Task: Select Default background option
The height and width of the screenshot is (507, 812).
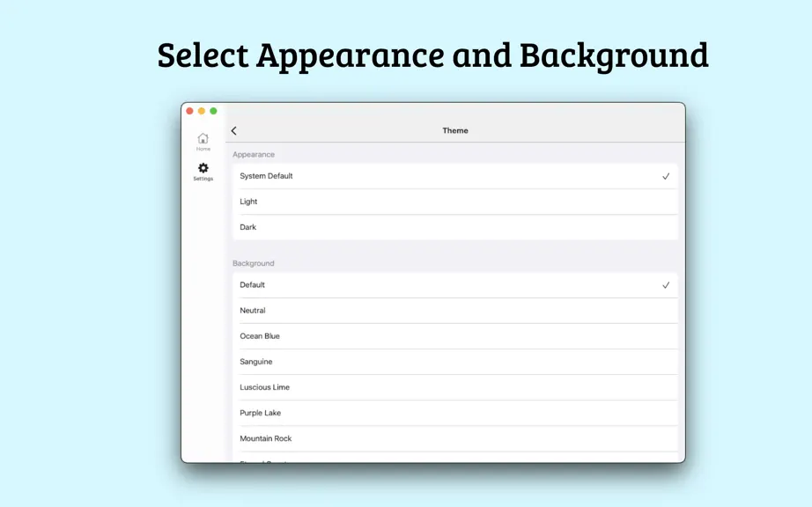Action: tap(455, 285)
